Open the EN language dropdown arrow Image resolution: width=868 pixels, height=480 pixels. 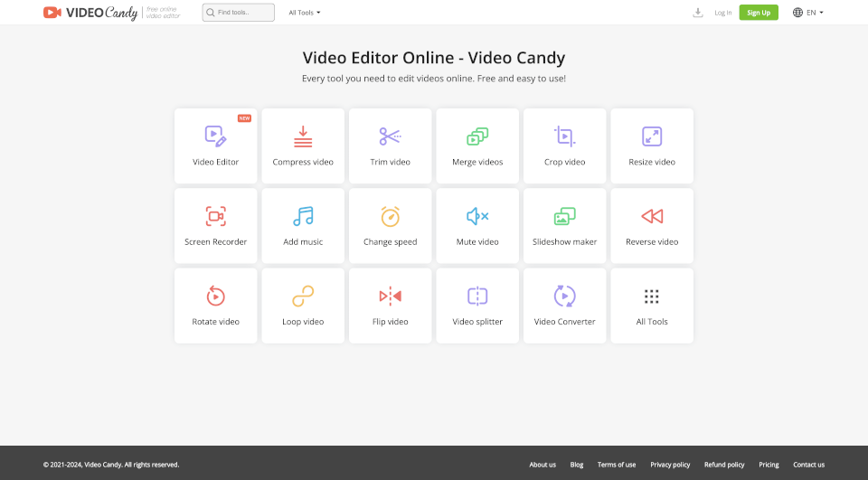821,12
